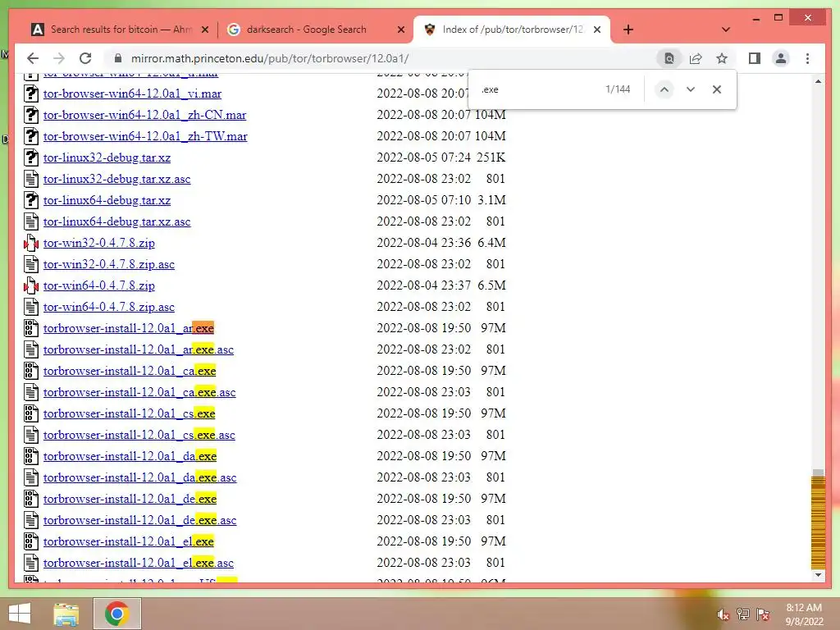Open torbrowser-install-12.0a1_de.exe.asc
The height and width of the screenshot is (630, 840).
[x=139, y=521]
